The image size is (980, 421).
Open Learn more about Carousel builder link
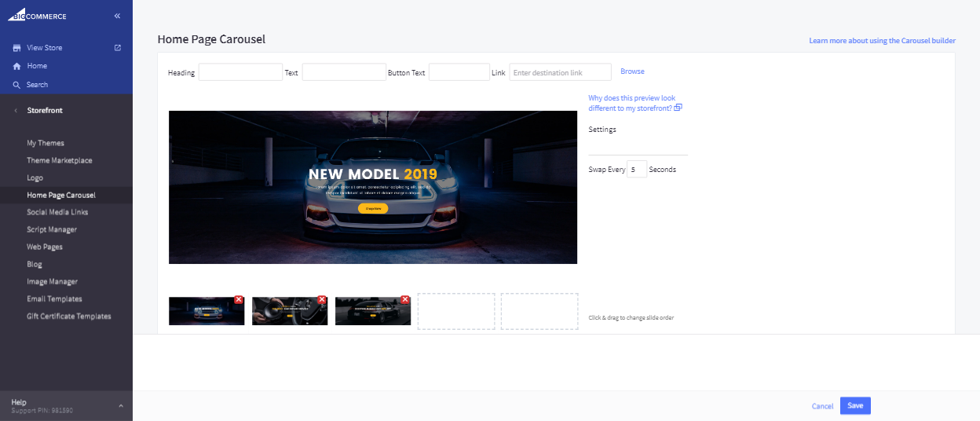882,41
